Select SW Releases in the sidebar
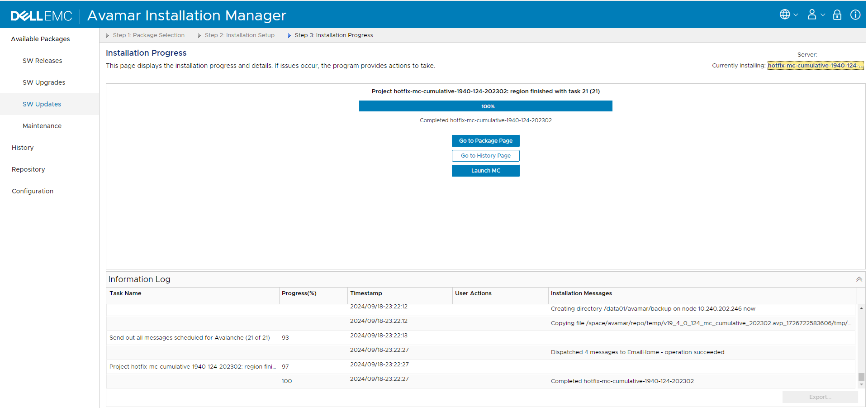Image resolution: width=868 pixels, height=408 pixels. [42, 60]
